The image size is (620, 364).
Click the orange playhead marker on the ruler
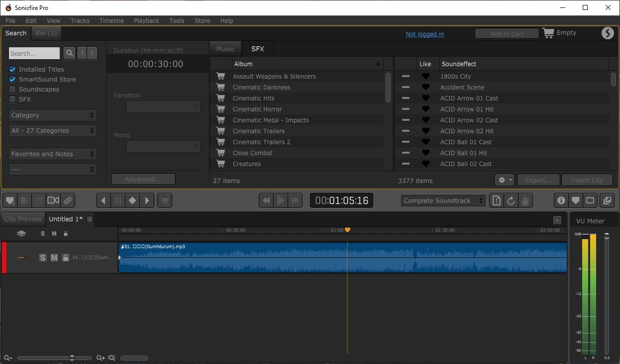(347, 230)
